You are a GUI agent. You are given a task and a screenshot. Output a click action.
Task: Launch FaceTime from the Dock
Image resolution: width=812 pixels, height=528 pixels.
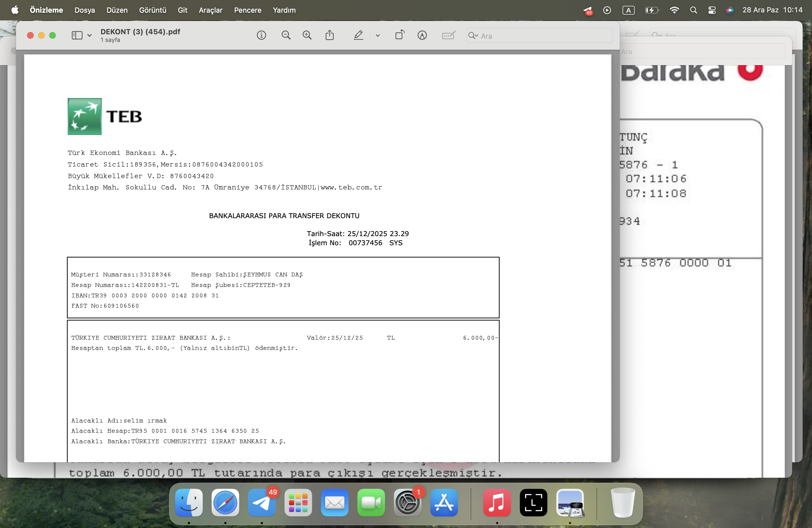tap(371, 502)
